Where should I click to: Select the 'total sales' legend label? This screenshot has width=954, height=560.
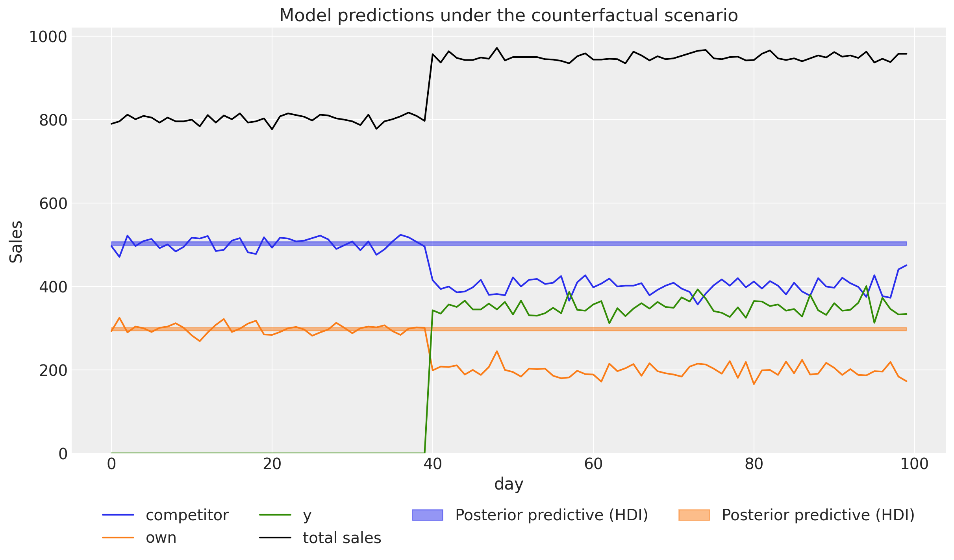pyautogui.click(x=342, y=538)
